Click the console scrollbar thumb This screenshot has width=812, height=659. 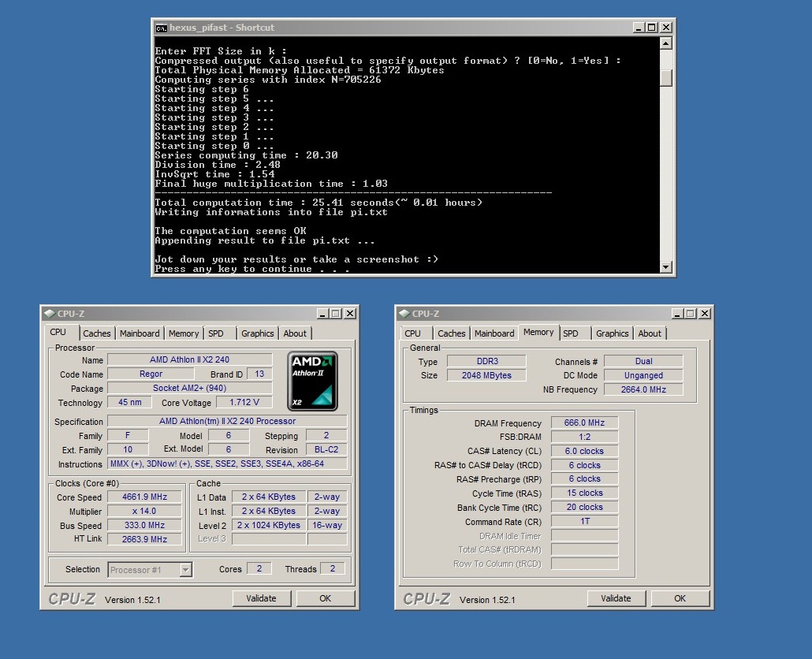[x=666, y=78]
